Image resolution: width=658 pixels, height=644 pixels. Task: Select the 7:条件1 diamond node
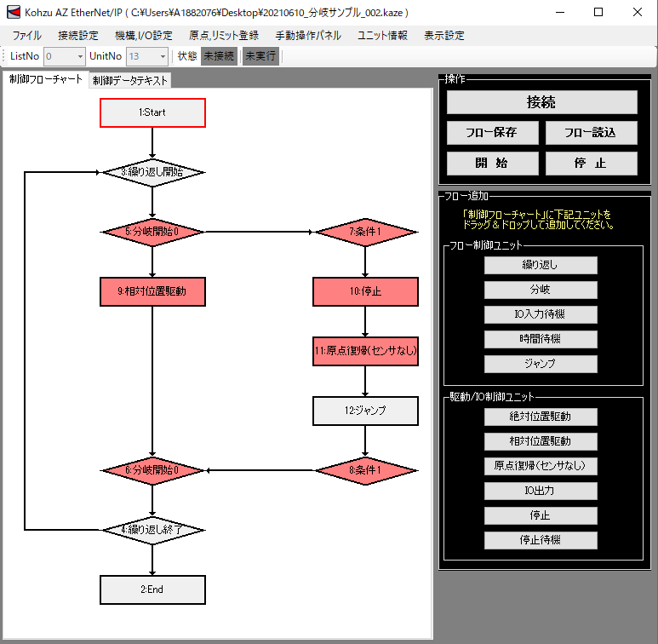pyautogui.click(x=365, y=232)
